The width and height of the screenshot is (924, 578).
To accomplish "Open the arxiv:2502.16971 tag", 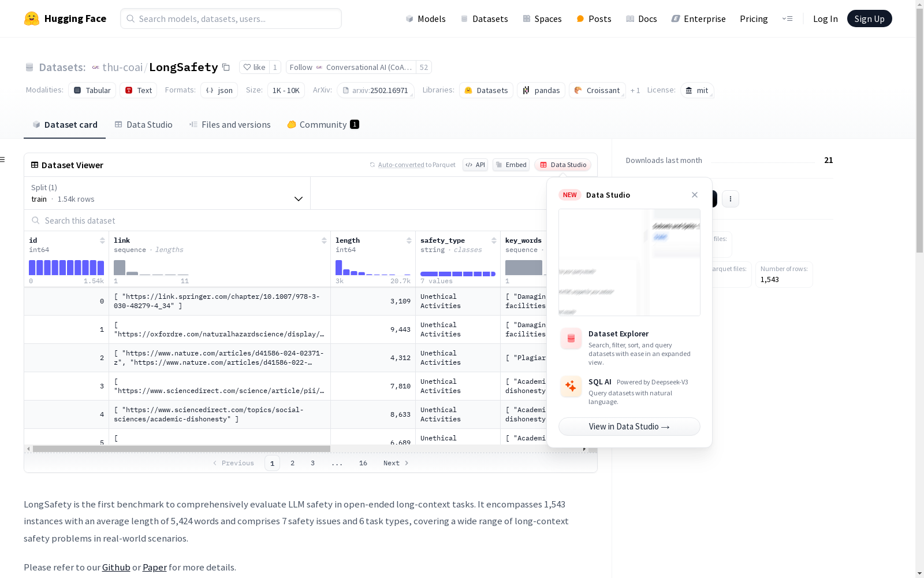I will (x=376, y=90).
